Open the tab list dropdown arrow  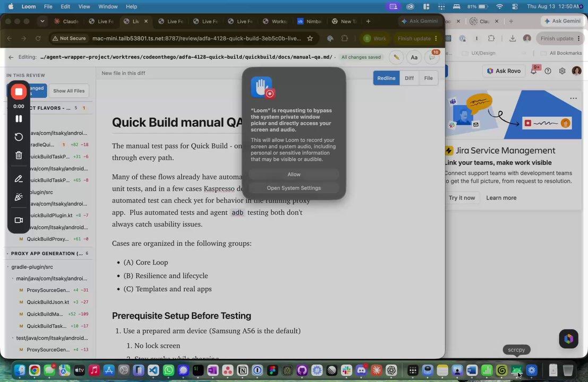(x=42, y=21)
